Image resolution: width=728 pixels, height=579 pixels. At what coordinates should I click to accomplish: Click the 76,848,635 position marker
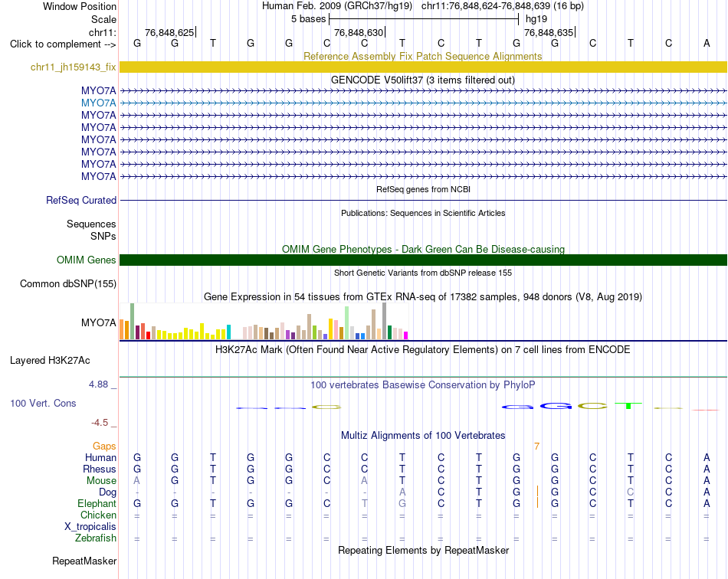[549, 32]
